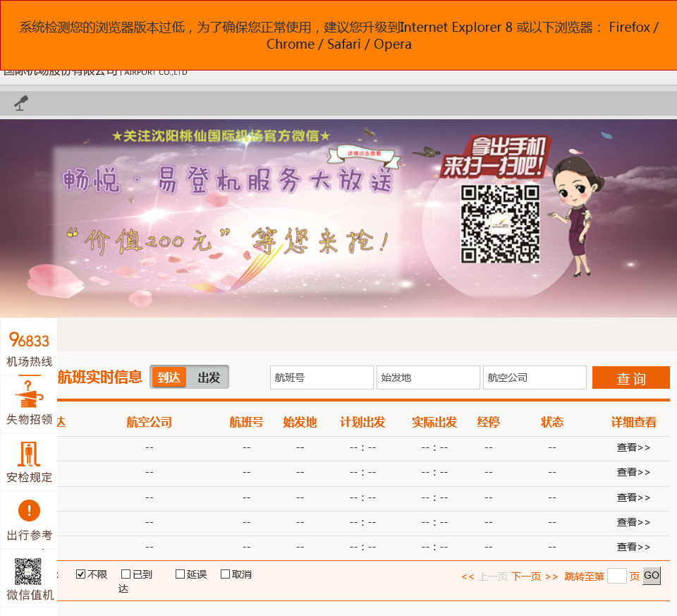This screenshot has width=677, height=616.
Task: Click the banner headline 畅悦·易登机服务大放送
Action: tap(228, 180)
